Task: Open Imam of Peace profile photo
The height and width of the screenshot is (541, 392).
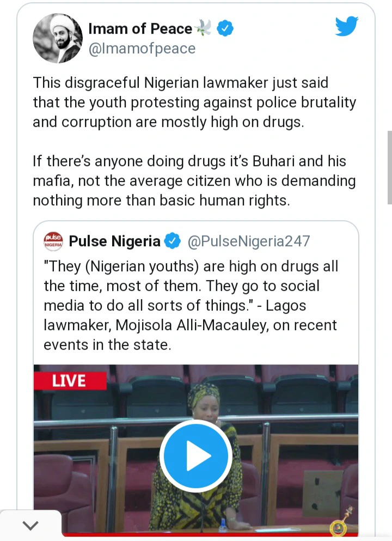Action: 58,38
